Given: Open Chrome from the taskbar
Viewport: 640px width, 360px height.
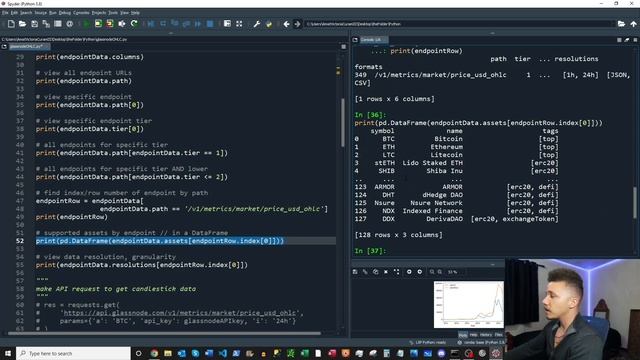Looking at the screenshot, I should [154, 353].
